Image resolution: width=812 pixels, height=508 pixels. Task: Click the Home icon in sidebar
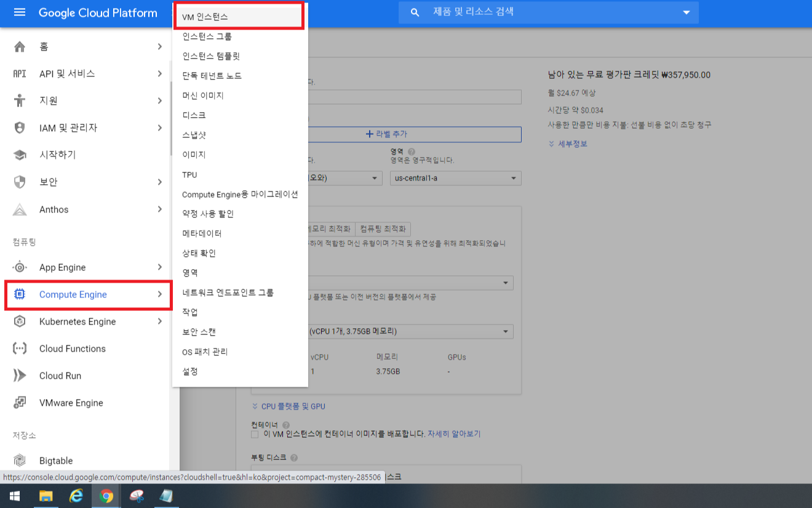click(x=20, y=47)
